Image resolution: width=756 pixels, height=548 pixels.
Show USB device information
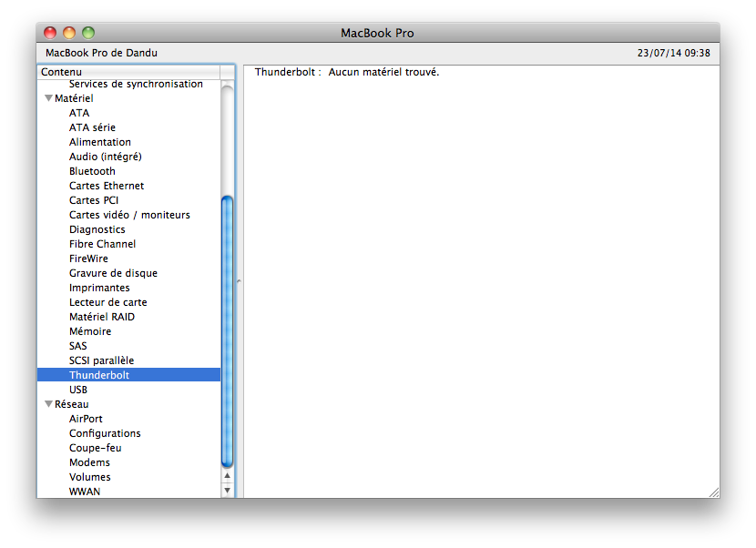[x=78, y=390]
